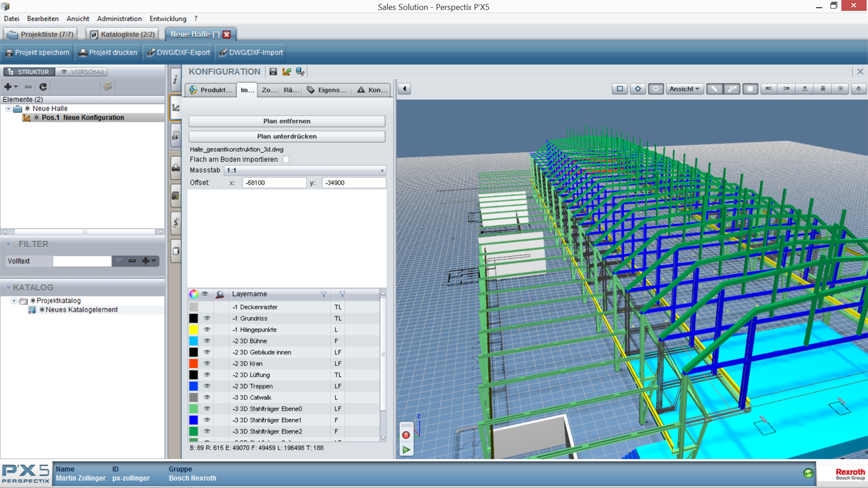Toggle visibility of the Grundriss layer
Image resolution: width=868 pixels, height=488 pixels.
click(206, 318)
